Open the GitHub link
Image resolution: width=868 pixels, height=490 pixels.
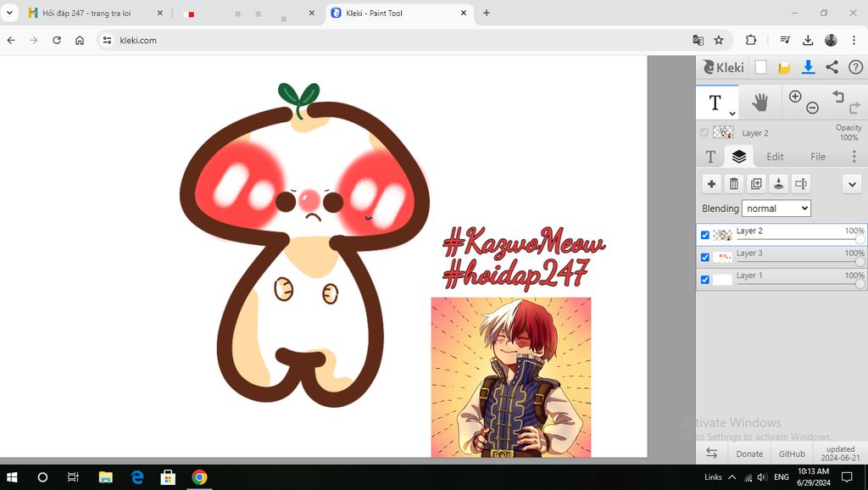point(793,454)
